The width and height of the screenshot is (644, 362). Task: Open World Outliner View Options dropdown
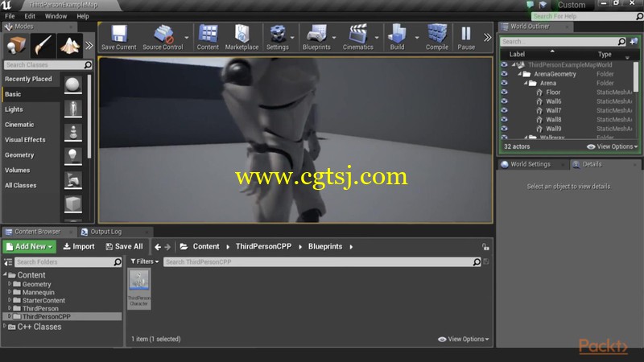[612, 146]
